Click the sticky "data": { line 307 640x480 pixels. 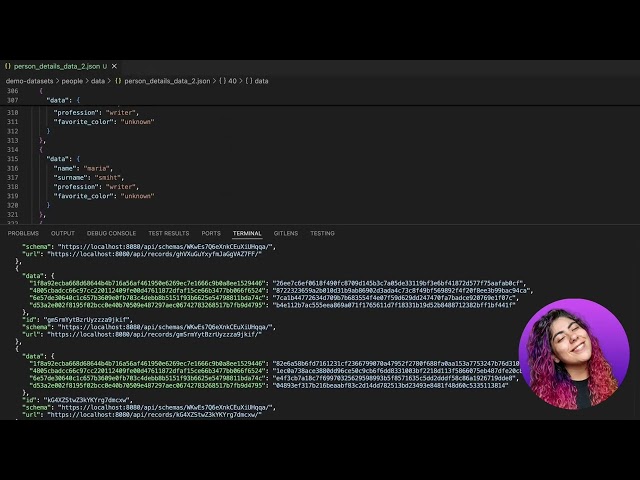tap(63, 100)
